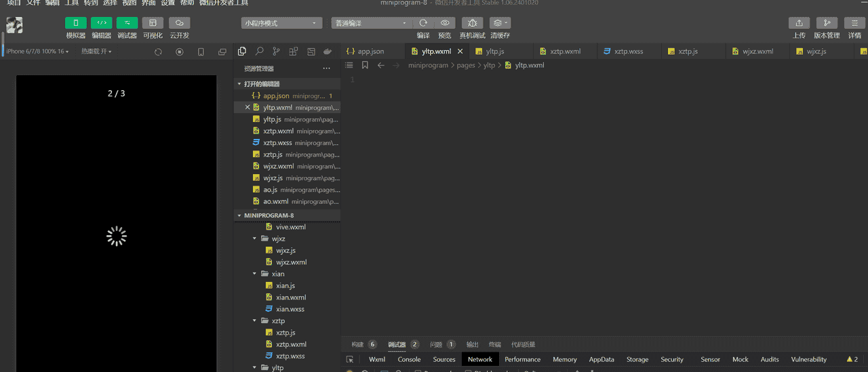
Task: Toggle the 编辑器 editor panel button
Action: tap(101, 23)
